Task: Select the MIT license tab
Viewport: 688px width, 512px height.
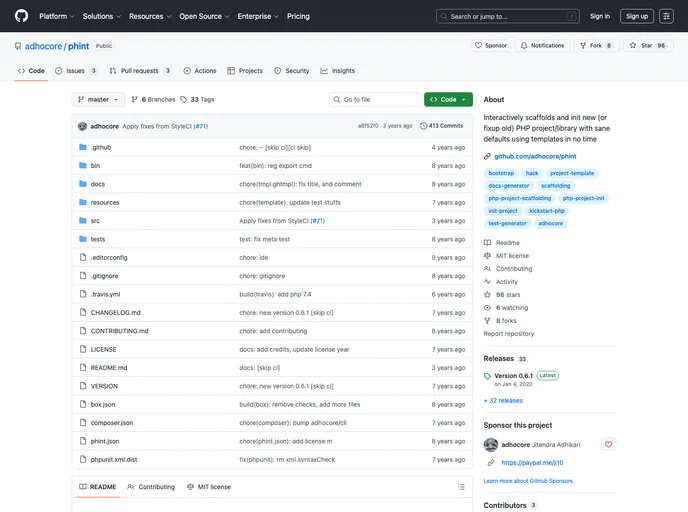Action: point(208,487)
